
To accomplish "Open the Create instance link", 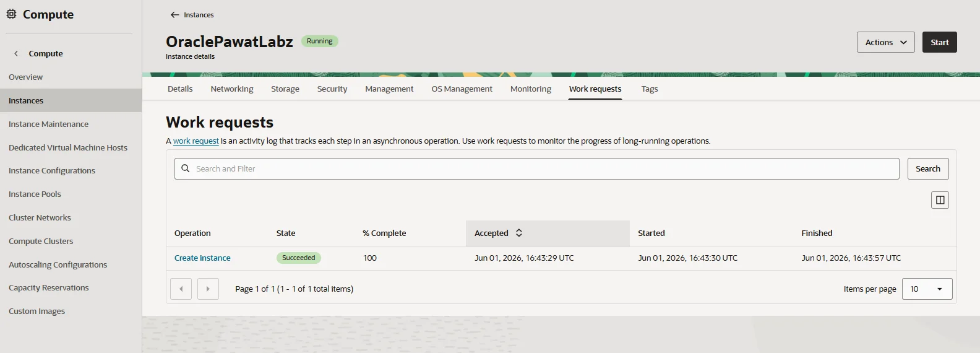I will point(202,258).
